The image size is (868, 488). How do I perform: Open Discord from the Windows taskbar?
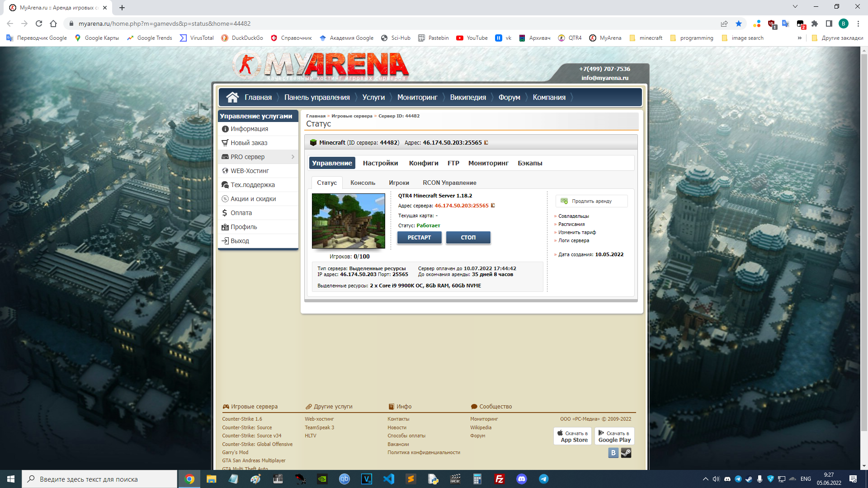pos(522,479)
